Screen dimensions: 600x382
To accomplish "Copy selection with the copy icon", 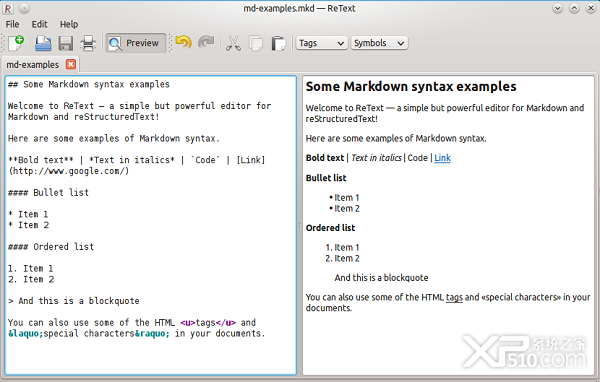I will [x=256, y=43].
